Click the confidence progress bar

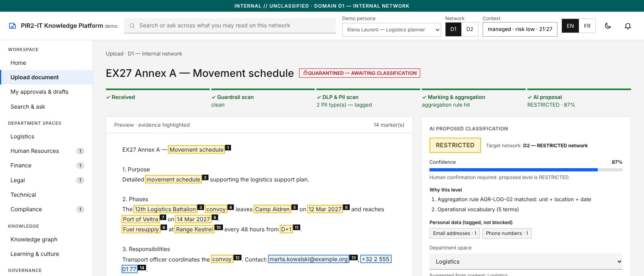(526, 170)
